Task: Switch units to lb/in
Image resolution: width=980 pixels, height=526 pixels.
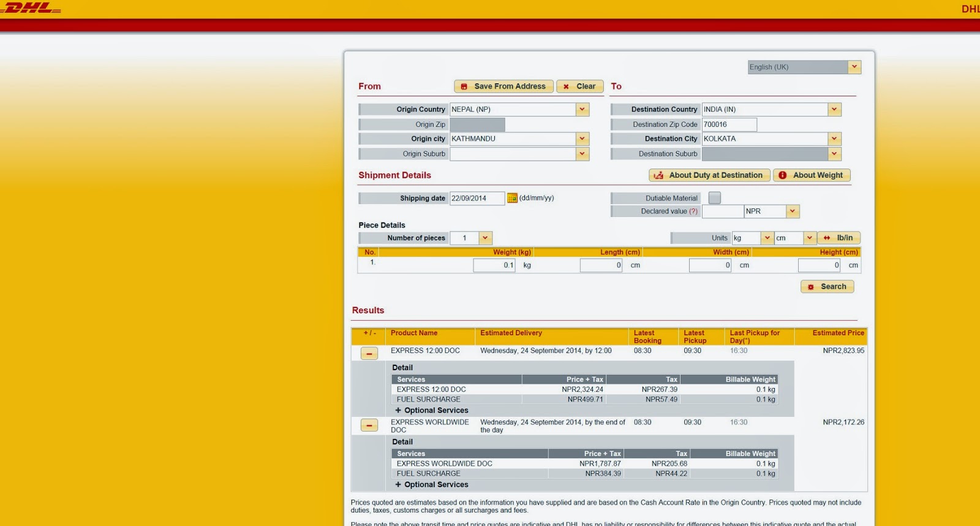Action: click(839, 238)
